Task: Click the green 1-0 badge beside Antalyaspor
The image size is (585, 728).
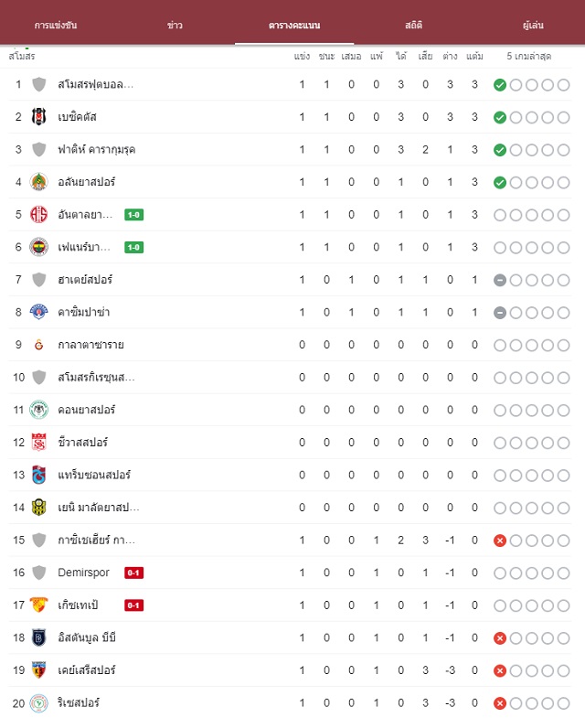Action: pos(133,215)
